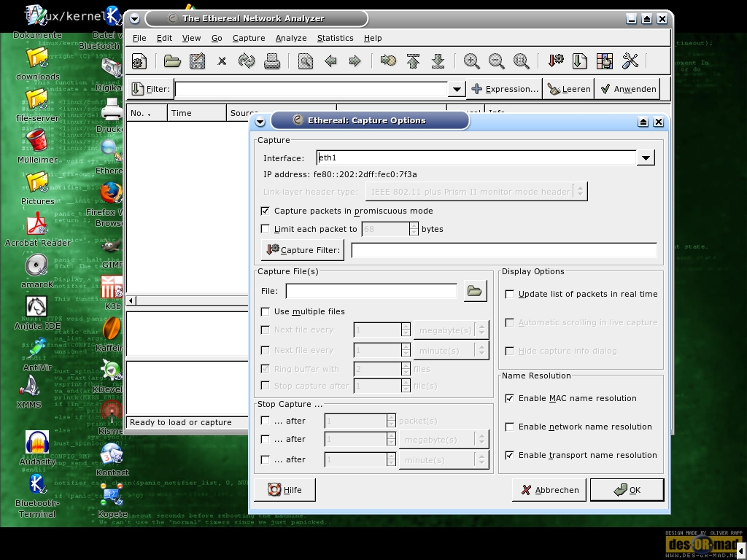The width and height of the screenshot is (747, 560).
Task: Open the View menu
Action: [x=192, y=38]
